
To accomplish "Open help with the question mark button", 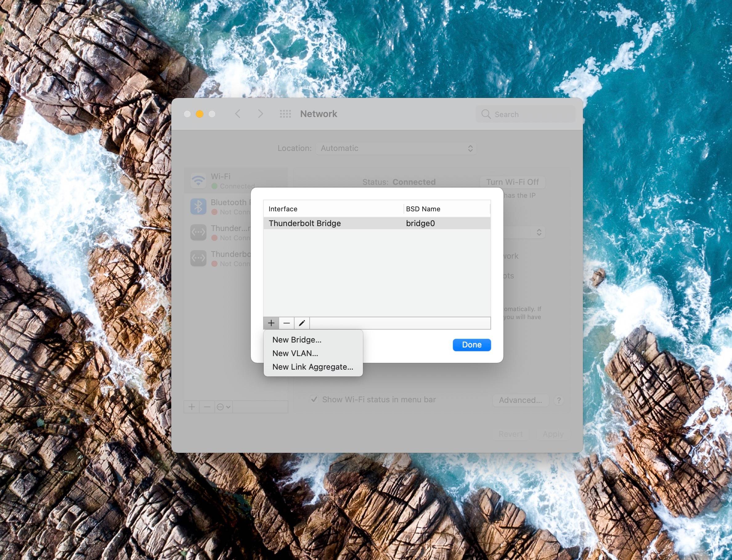I will pyautogui.click(x=559, y=400).
